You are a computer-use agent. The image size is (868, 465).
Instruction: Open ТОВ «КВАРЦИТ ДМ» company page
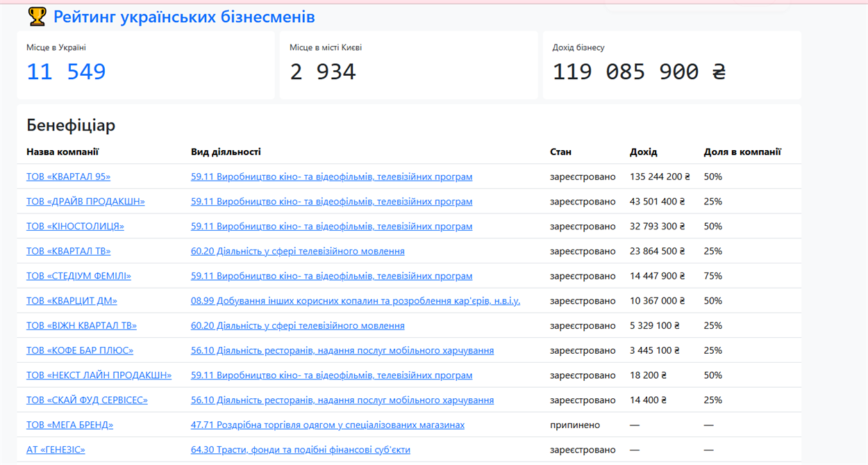[x=72, y=301]
